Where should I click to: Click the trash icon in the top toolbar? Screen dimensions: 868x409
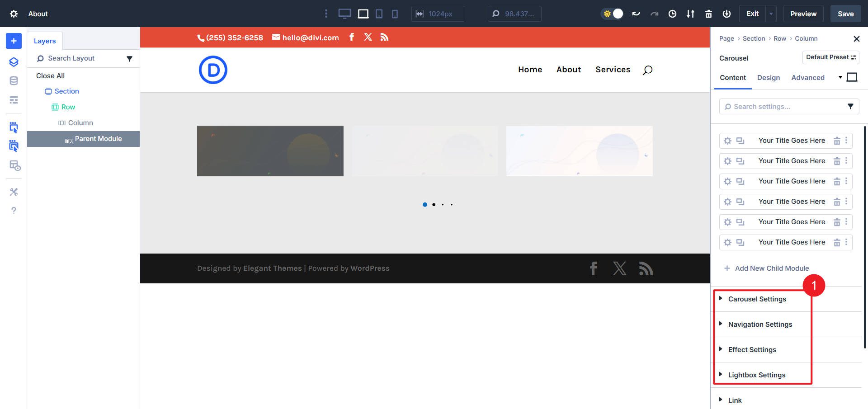pyautogui.click(x=708, y=14)
